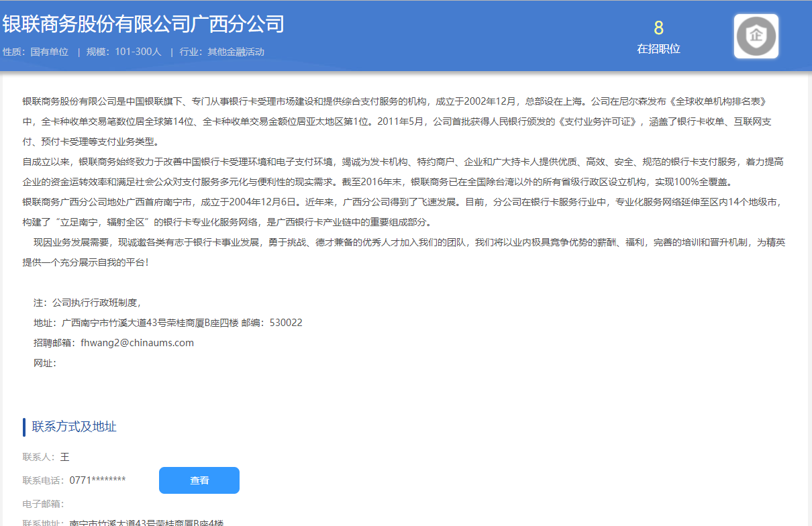Click the 联系方式及地址 section heading
The image size is (812, 526).
[74, 427]
